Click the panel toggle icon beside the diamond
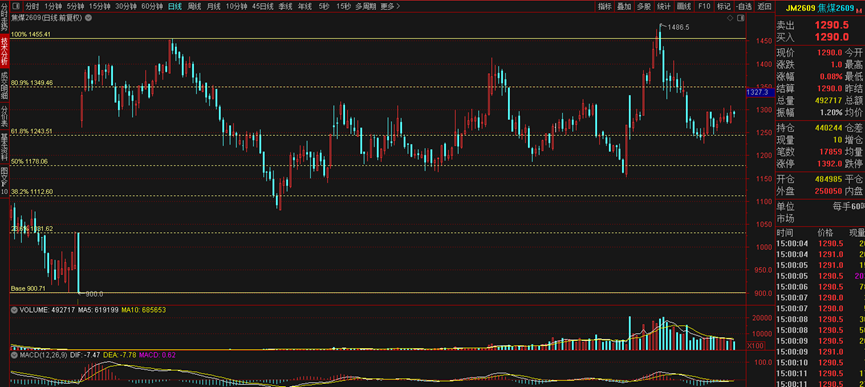Viewport: 865px width, 387px height. [739, 18]
